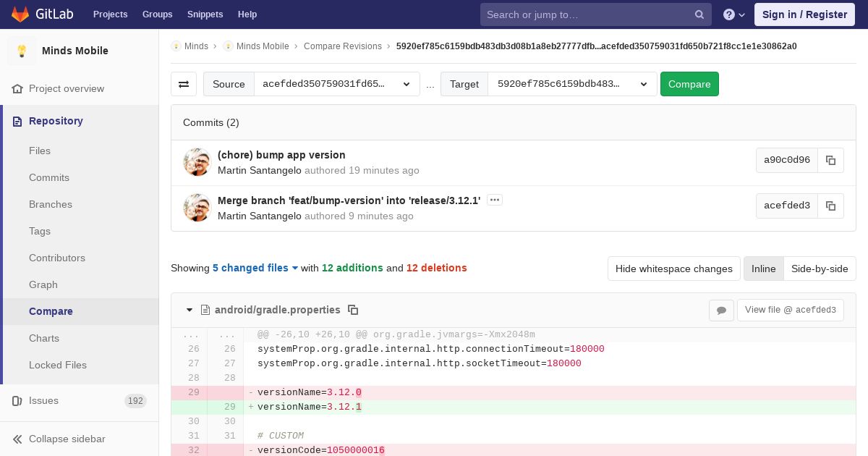Switch diff to Inline view
The width and height of the screenshot is (868, 456).
pos(763,269)
